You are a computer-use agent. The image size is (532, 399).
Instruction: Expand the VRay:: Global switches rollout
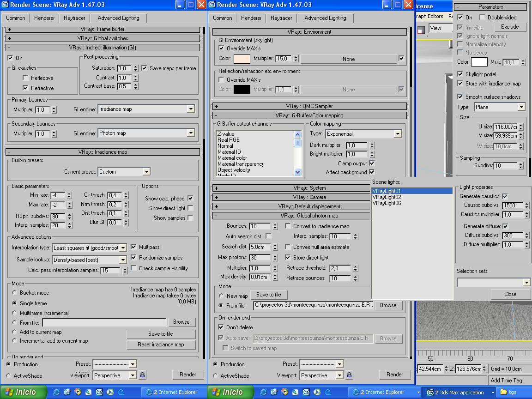pyautogui.click(x=103, y=38)
